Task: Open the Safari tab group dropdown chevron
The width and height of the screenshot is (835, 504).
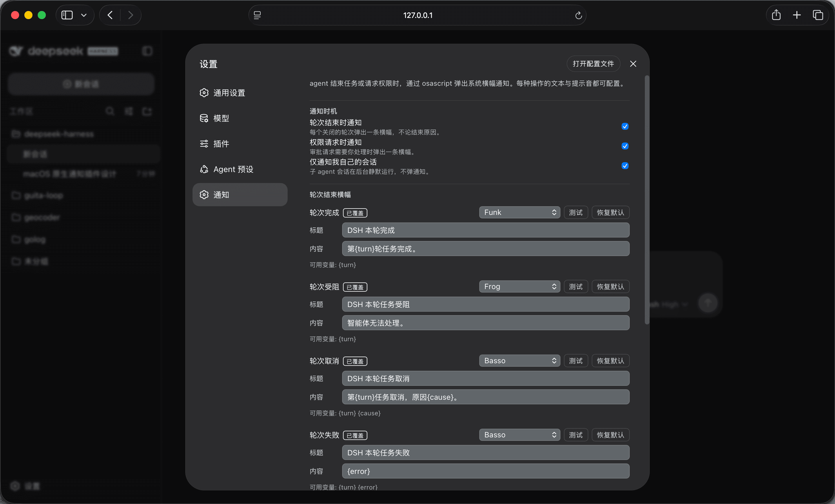Action: 84,15
